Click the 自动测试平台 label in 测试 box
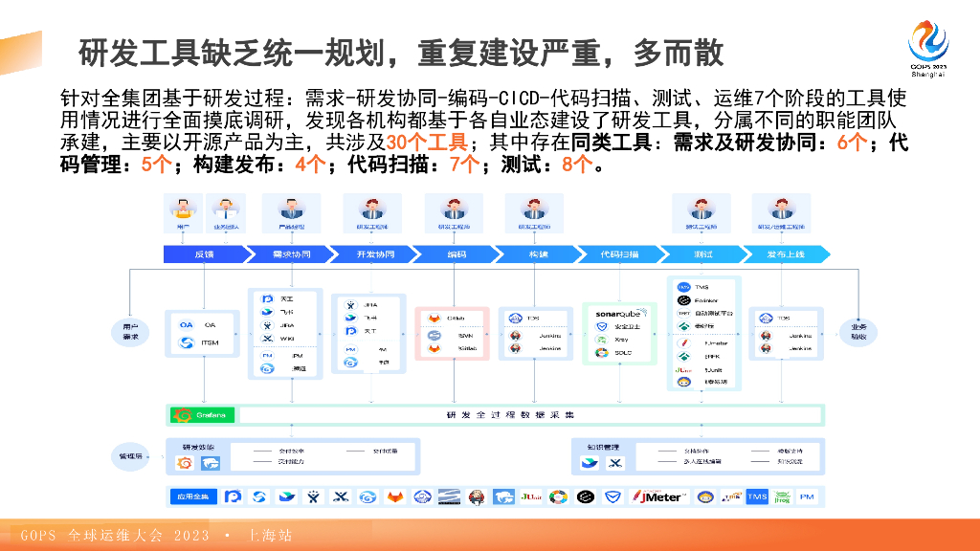 pos(714,314)
